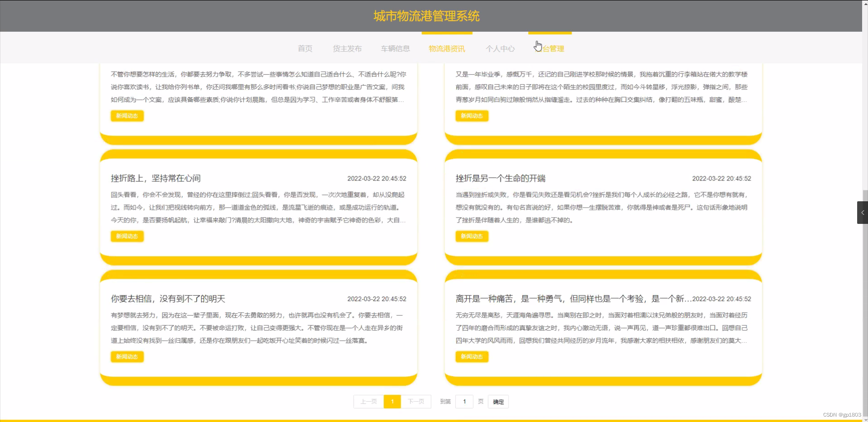Click 新闻动态 tag under 离开是一种痛苦 article
868x422 pixels.
[x=472, y=356]
